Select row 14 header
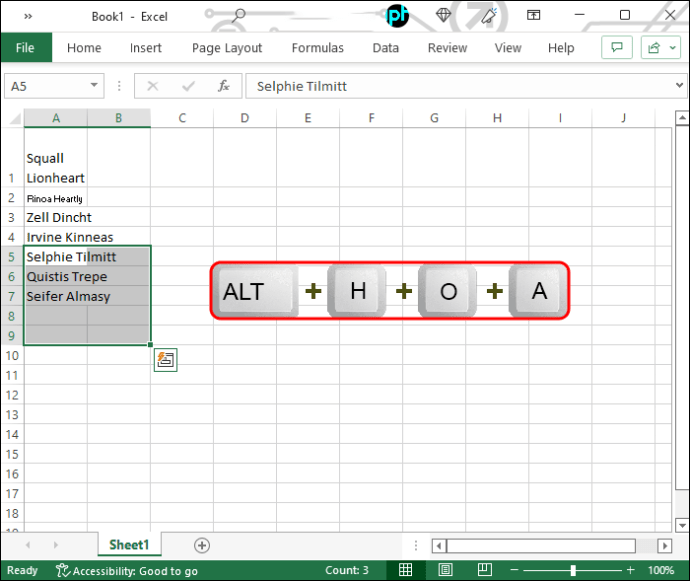690x581 pixels. (12, 434)
